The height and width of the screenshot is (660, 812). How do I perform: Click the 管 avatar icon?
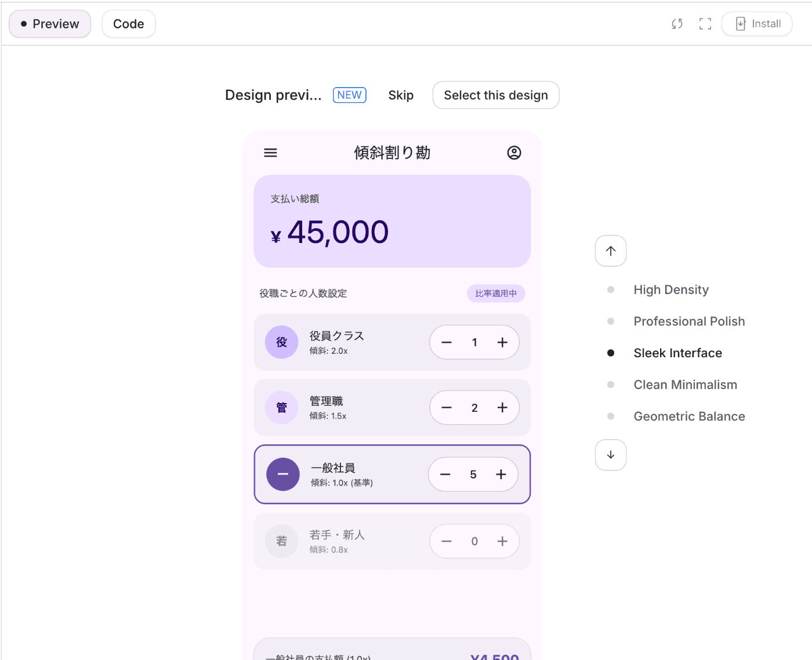click(x=282, y=408)
